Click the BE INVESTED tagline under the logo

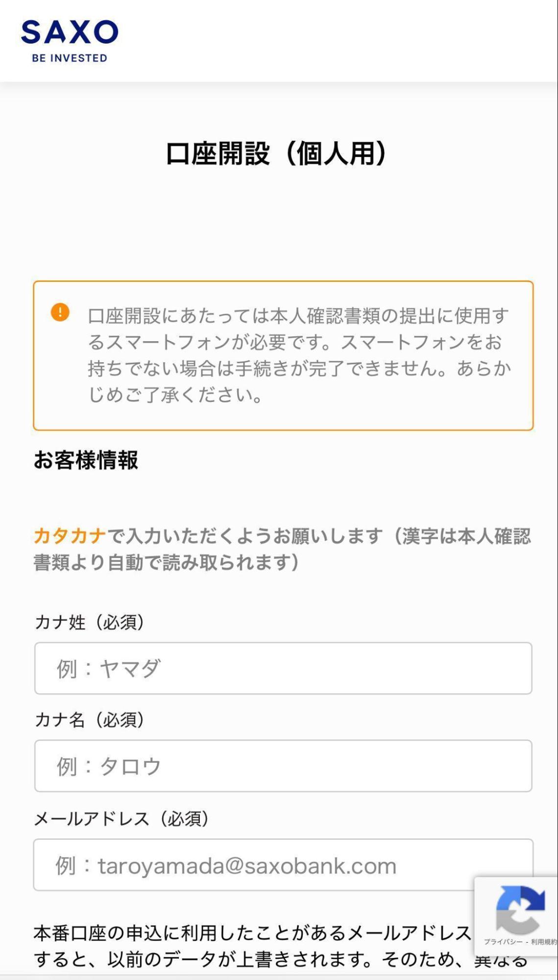(70, 58)
